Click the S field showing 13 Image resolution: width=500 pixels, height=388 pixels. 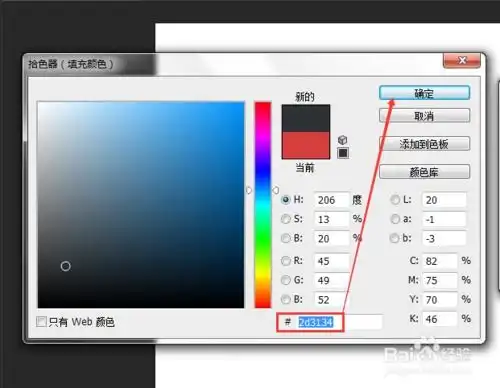point(332,219)
